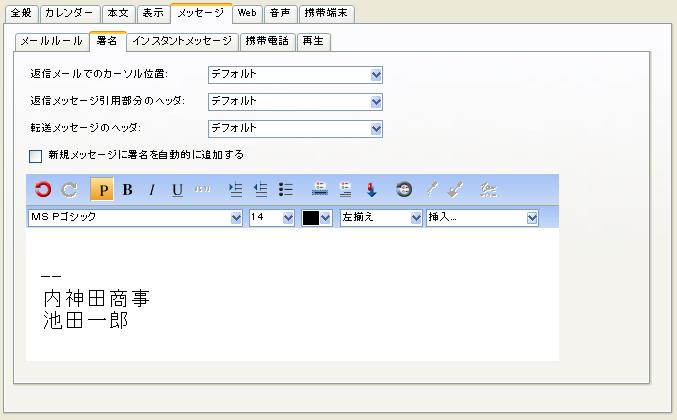
Task: Select the メッセージ tab
Action: [x=201, y=13]
